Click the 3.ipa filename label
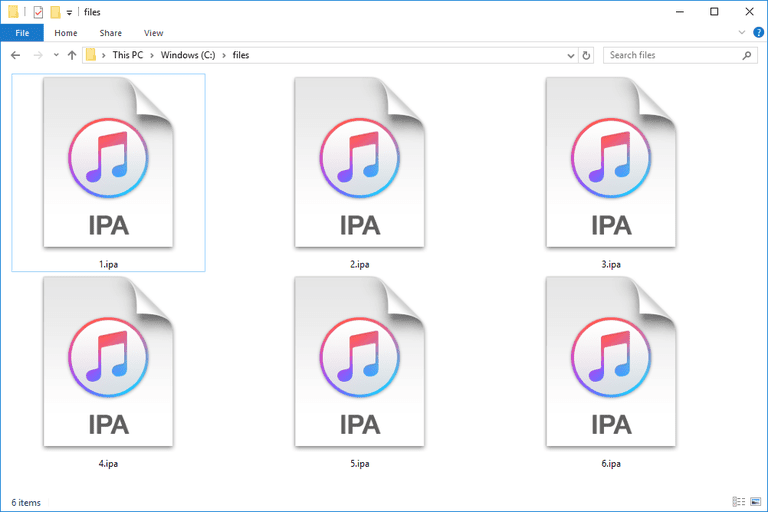 click(x=611, y=264)
